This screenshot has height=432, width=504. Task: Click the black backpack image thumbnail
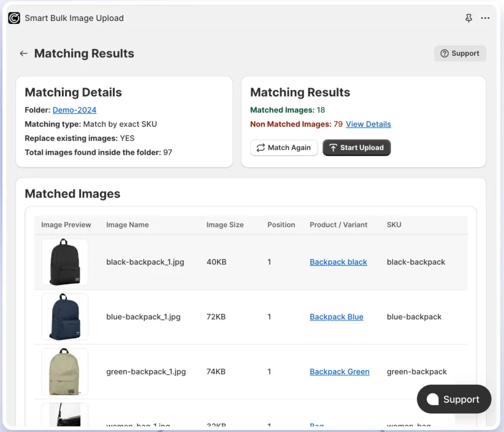64,262
